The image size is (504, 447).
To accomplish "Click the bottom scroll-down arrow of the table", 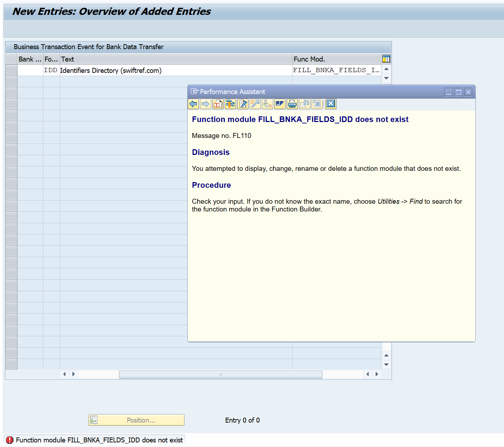I will (x=386, y=364).
